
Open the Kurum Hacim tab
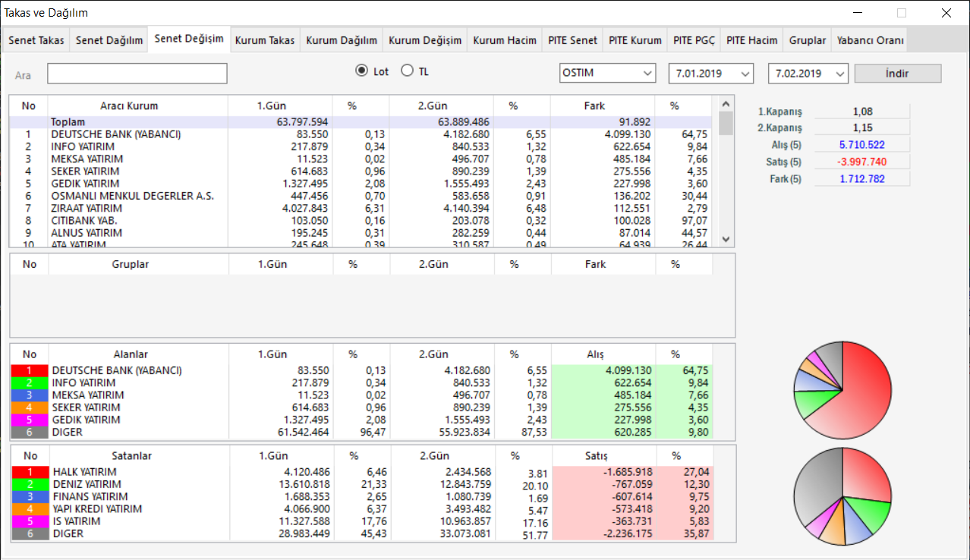pyautogui.click(x=505, y=40)
